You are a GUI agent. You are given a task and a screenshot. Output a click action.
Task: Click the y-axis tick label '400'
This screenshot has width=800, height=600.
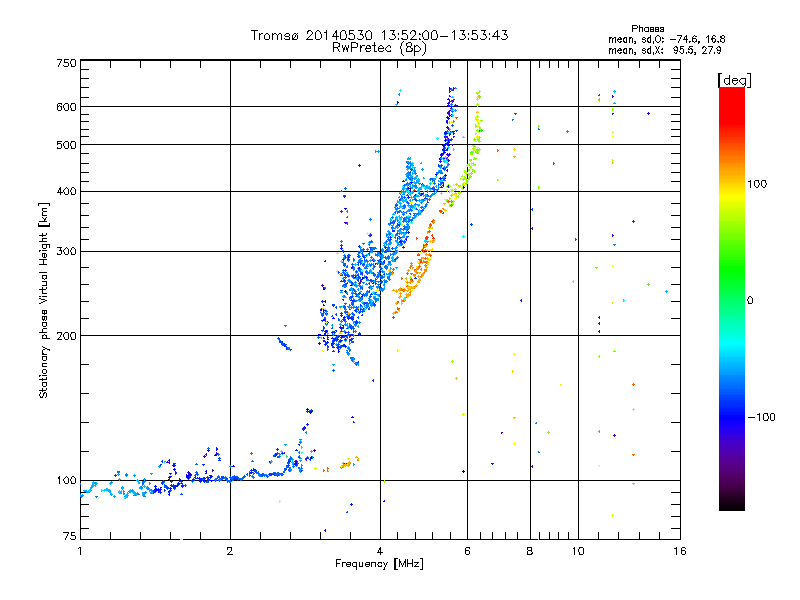click(66, 192)
